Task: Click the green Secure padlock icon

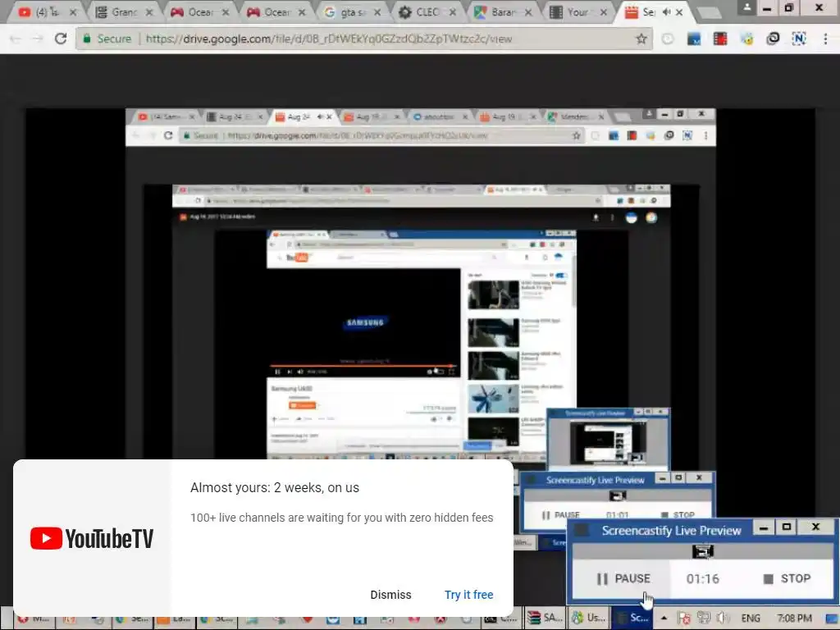Action: [x=87, y=39]
